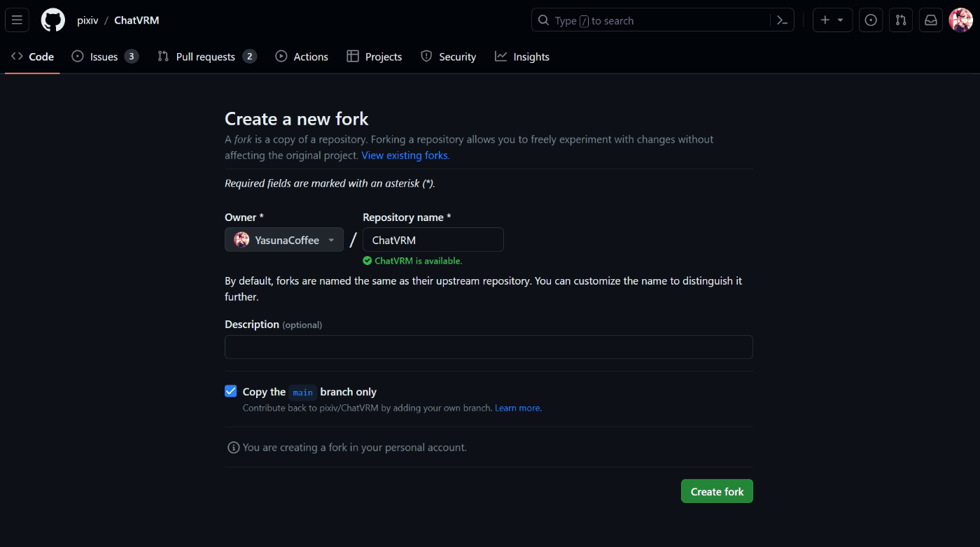Open the create-new dropdown caret
Screen dimensions: 980x547
pos(840,20)
